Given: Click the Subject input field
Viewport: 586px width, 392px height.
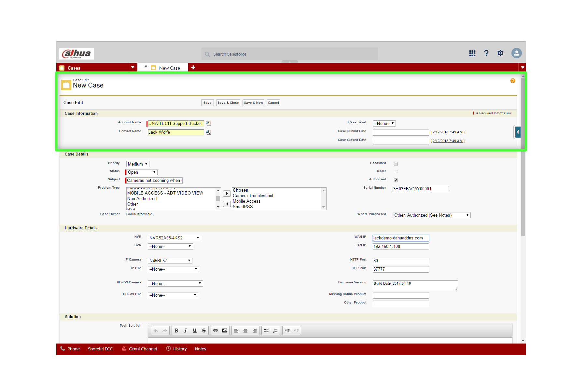Looking at the screenshot, I should pyautogui.click(x=154, y=180).
